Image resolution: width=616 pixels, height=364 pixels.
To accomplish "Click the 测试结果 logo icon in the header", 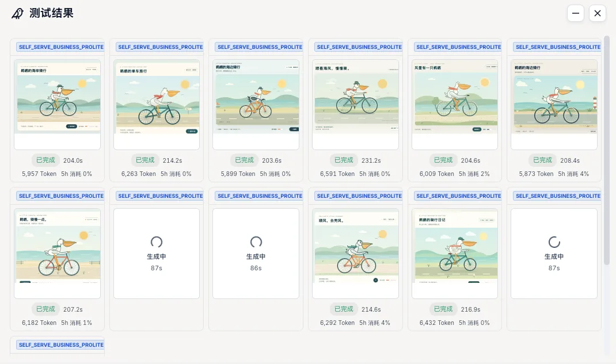I will 17,14.
